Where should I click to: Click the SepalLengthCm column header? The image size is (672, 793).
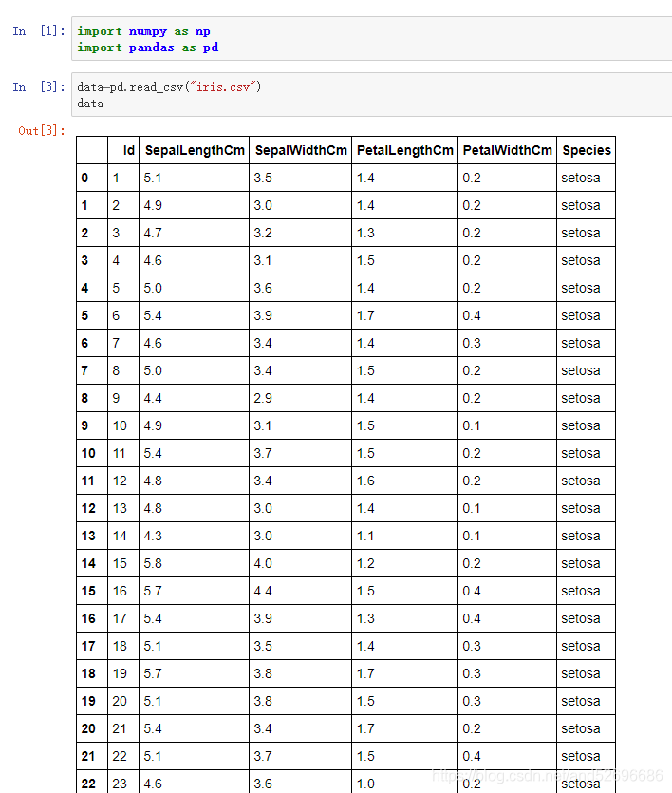pos(195,150)
